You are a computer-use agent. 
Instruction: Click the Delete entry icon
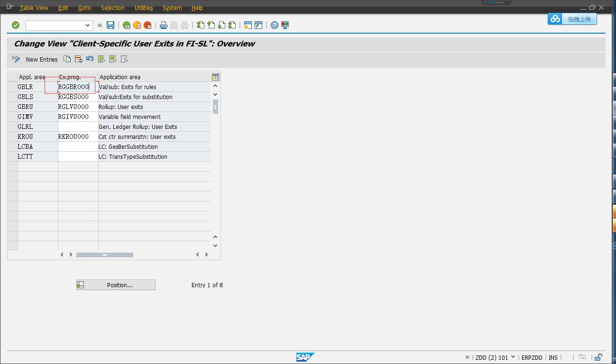pyautogui.click(x=78, y=59)
